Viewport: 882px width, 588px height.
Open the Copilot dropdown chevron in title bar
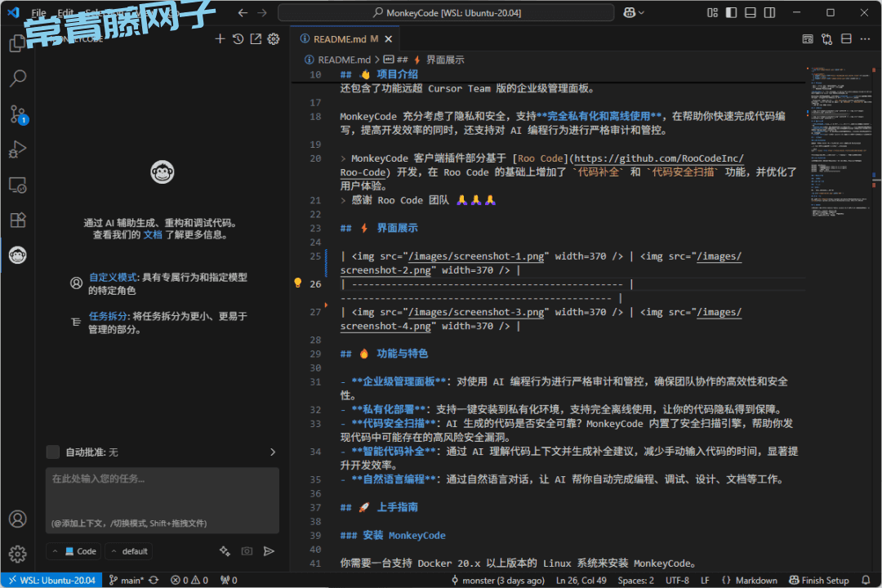point(641,12)
